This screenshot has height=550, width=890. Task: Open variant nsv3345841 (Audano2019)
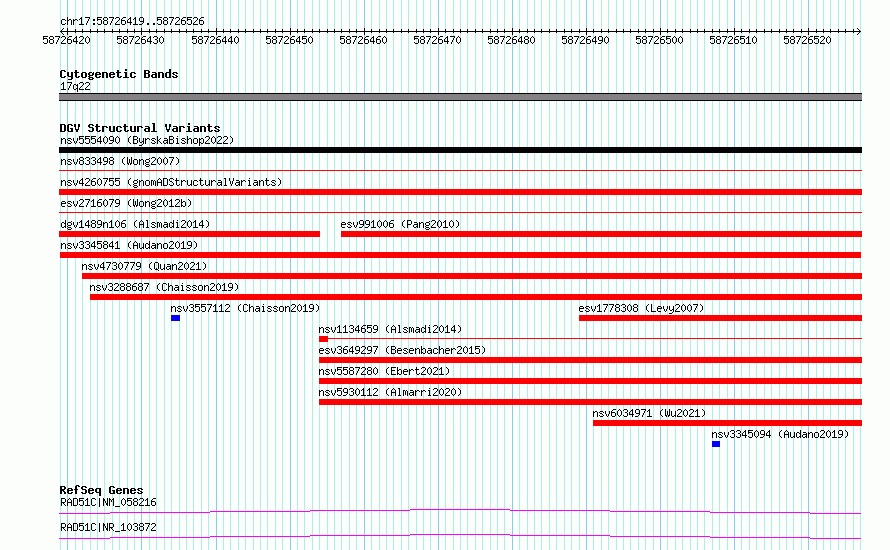click(x=129, y=245)
